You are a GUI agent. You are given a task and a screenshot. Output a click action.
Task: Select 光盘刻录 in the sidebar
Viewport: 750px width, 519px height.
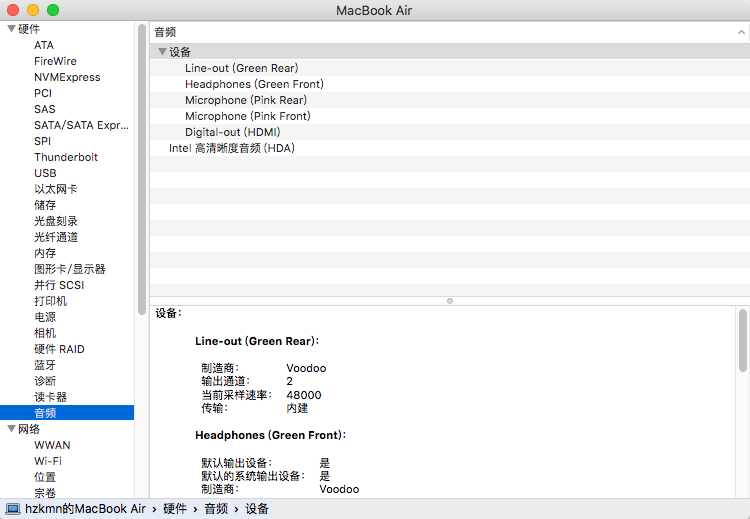tap(56, 221)
